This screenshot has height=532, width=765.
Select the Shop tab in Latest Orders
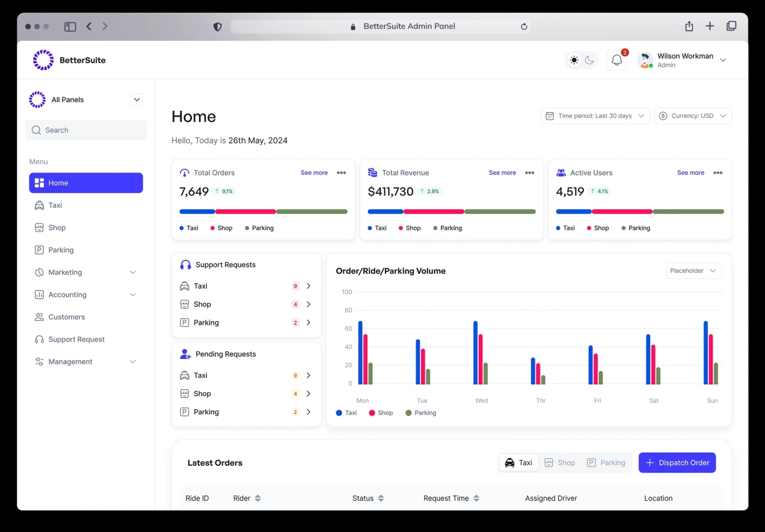click(x=559, y=463)
